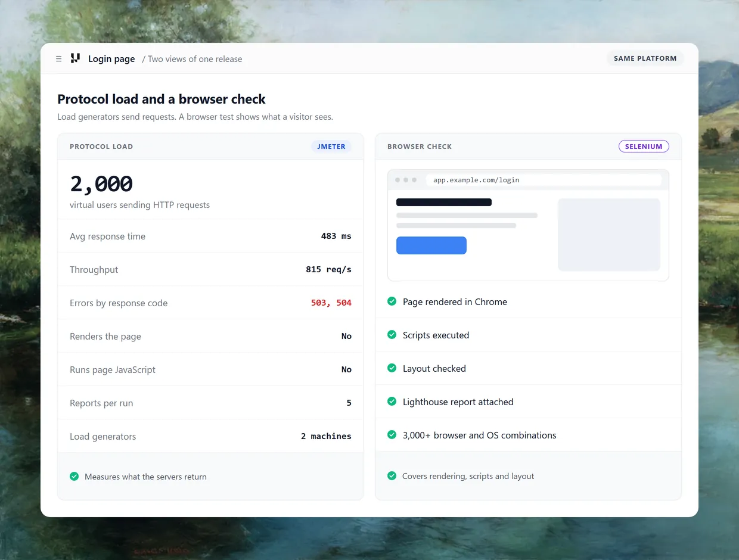Click the Lighthouse report attached text
This screenshot has height=560, width=739.
pyautogui.click(x=458, y=402)
